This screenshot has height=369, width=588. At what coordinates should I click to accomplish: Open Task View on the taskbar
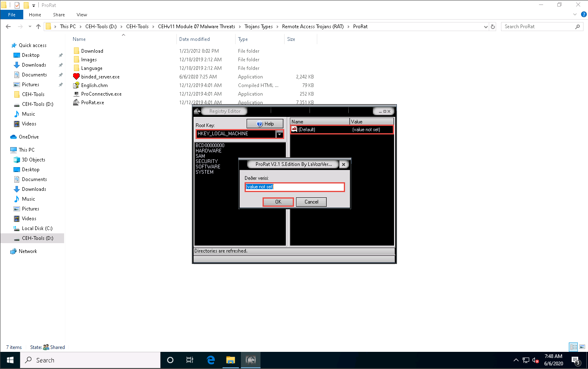(190, 360)
